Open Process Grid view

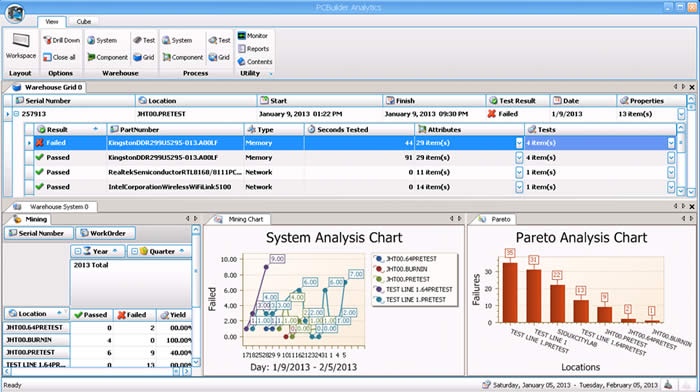(219, 57)
